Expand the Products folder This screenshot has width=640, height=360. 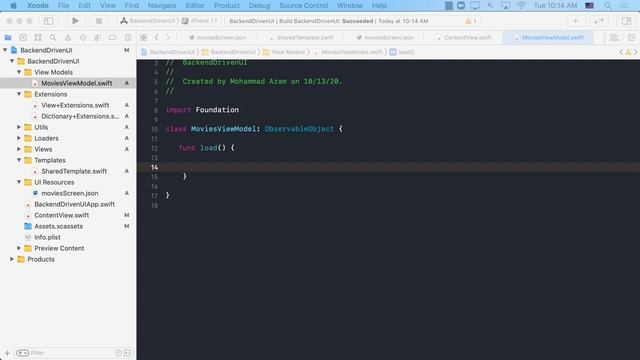coord(12,259)
